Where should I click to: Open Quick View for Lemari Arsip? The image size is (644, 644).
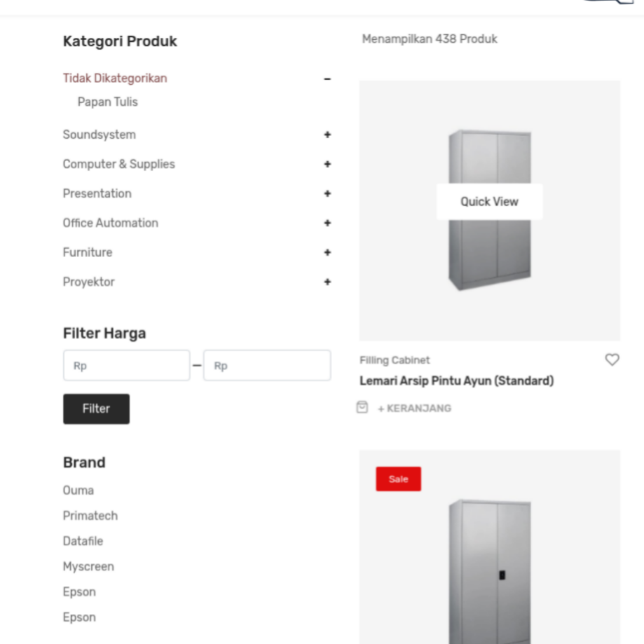pyautogui.click(x=489, y=202)
